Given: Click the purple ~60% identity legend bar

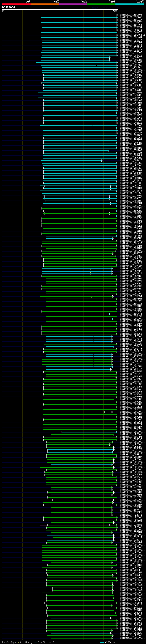Looking at the screenshot, I should click(x=73, y=4).
